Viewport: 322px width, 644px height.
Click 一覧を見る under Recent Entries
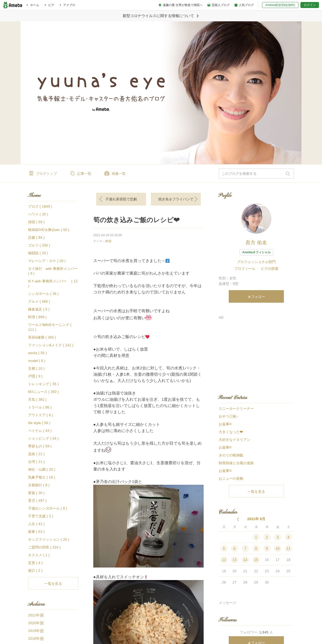[x=256, y=491]
